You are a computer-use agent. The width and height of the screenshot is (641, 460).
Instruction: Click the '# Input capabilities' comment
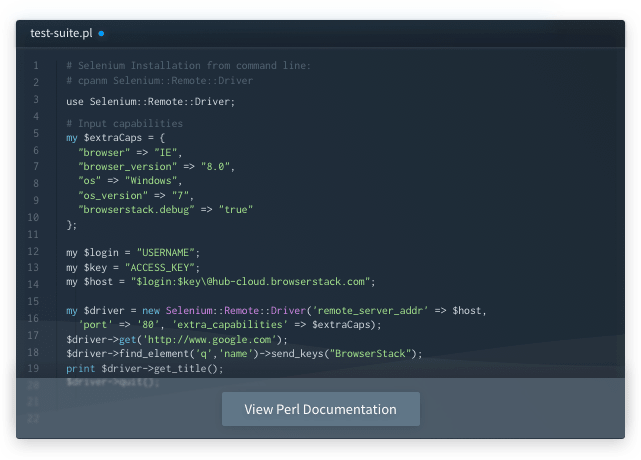[125, 123]
